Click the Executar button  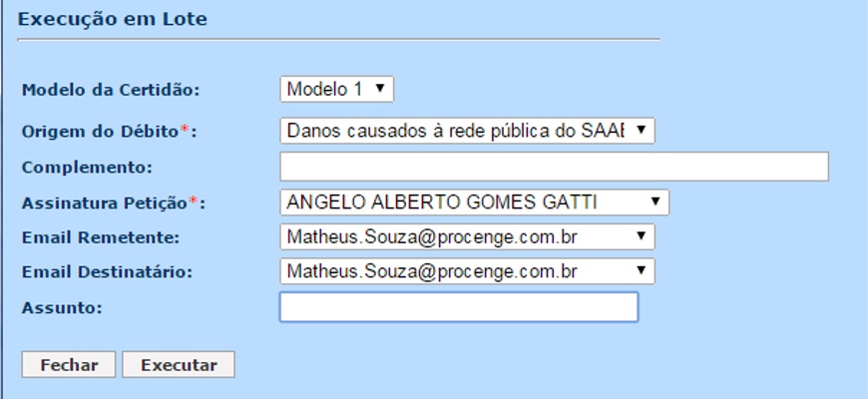179,365
